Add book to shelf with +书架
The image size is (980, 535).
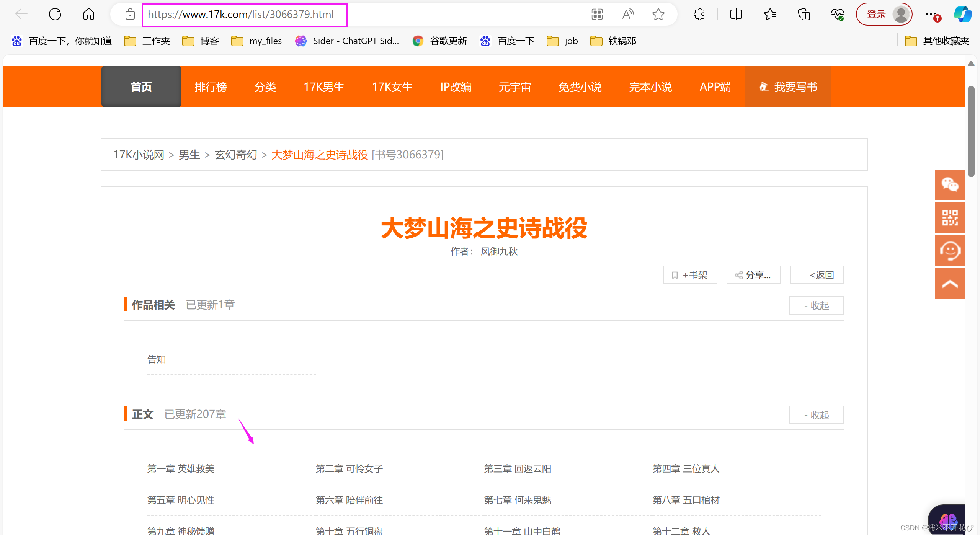tap(690, 275)
